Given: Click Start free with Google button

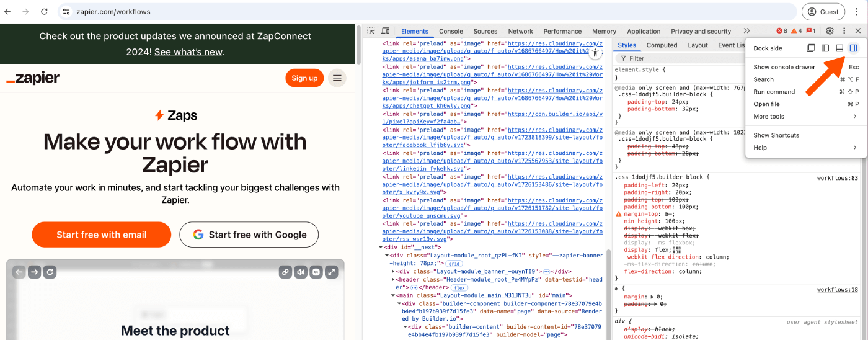Looking at the screenshot, I should click(249, 235).
